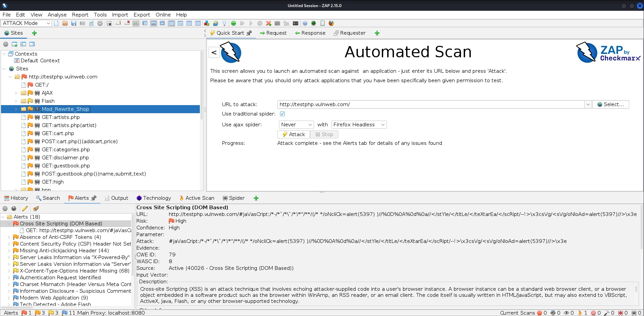Click the back arrow button
Image resolution: width=644 pixels, height=316 pixels.
(x=214, y=53)
